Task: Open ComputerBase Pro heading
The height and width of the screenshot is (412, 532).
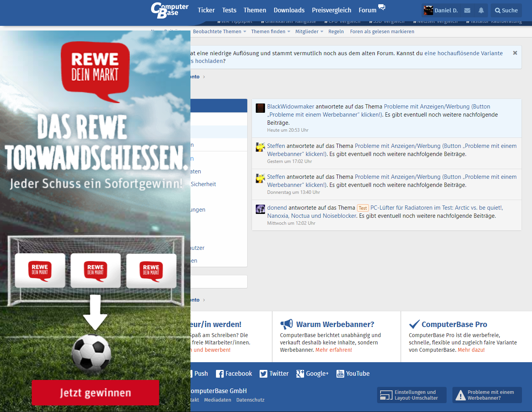Action: 454,324
